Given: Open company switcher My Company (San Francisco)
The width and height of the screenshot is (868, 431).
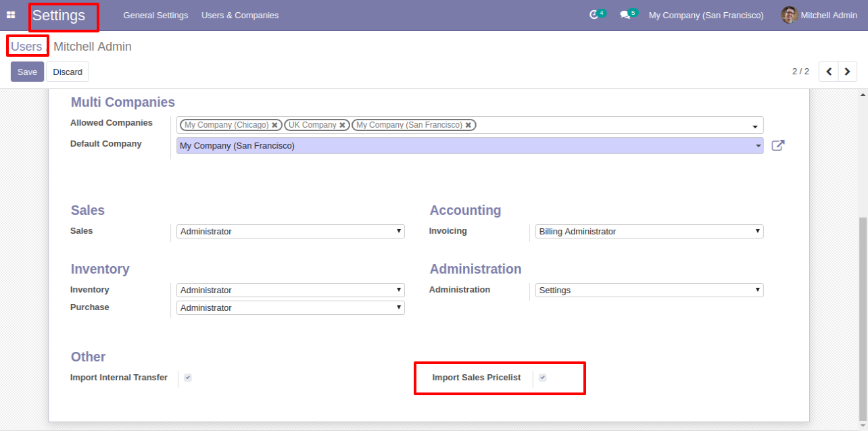Looking at the screenshot, I should pos(706,15).
